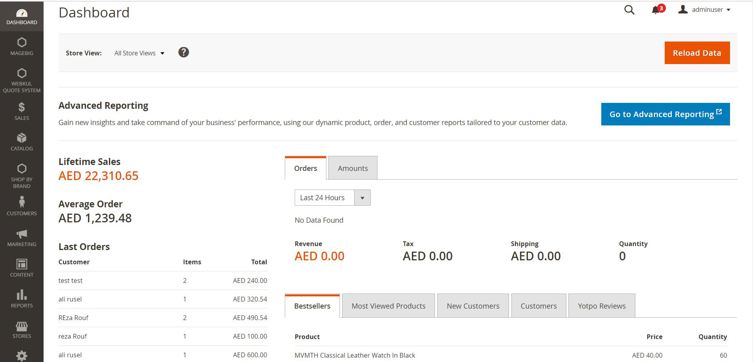Click the Tax AED 0.00 value

pyautogui.click(x=427, y=256)
